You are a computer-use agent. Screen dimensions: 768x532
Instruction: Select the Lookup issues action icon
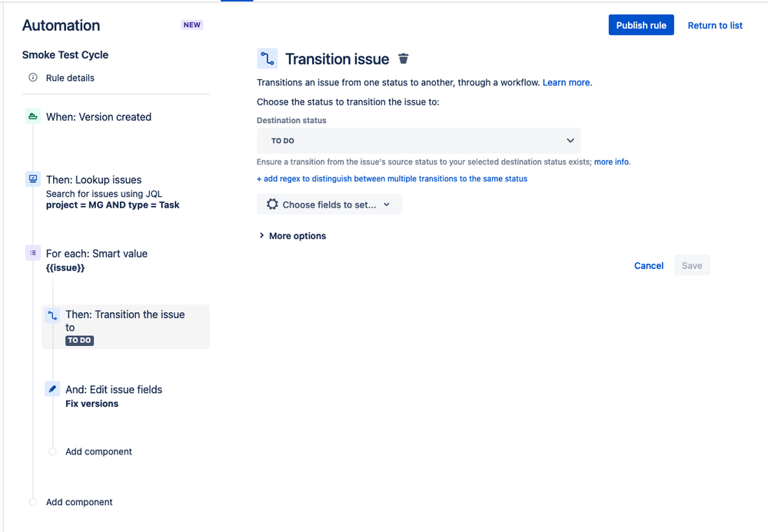[33, 179]
